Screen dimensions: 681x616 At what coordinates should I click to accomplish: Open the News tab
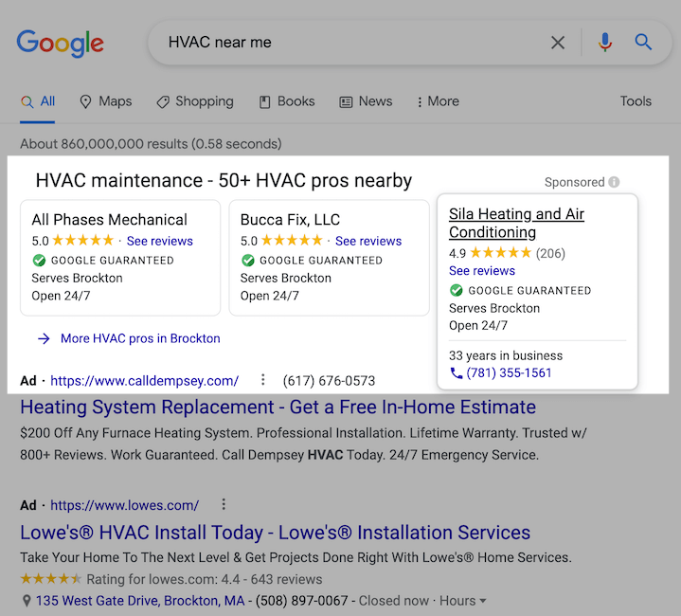coord(366,101)
